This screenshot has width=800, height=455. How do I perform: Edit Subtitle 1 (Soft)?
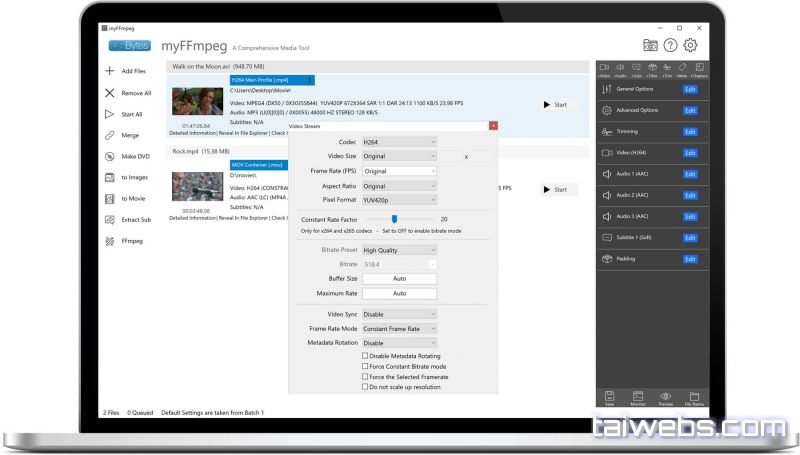click(x=690, y=238)
